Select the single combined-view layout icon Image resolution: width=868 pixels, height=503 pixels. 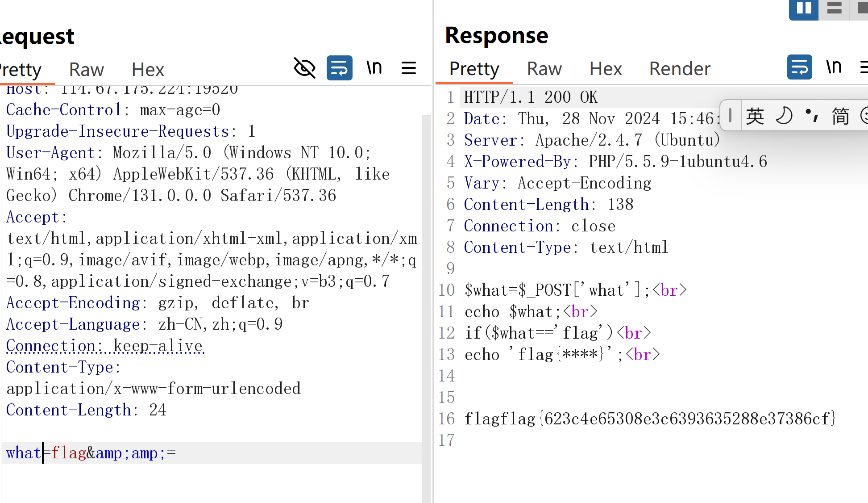click(862, 8)
